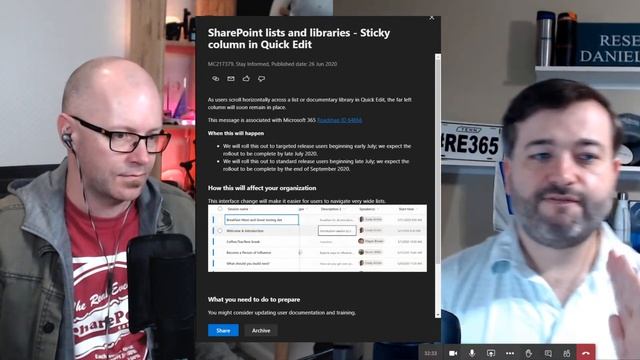Click the heading 'When this will happen'
The width and height of the screenshot is (640, 360).
[x=236, y=133]
